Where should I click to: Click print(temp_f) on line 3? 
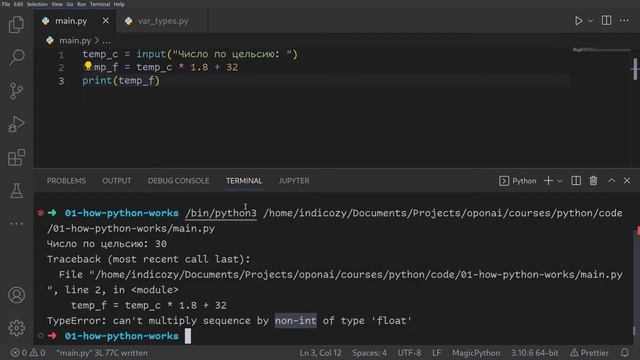[121, 80]
